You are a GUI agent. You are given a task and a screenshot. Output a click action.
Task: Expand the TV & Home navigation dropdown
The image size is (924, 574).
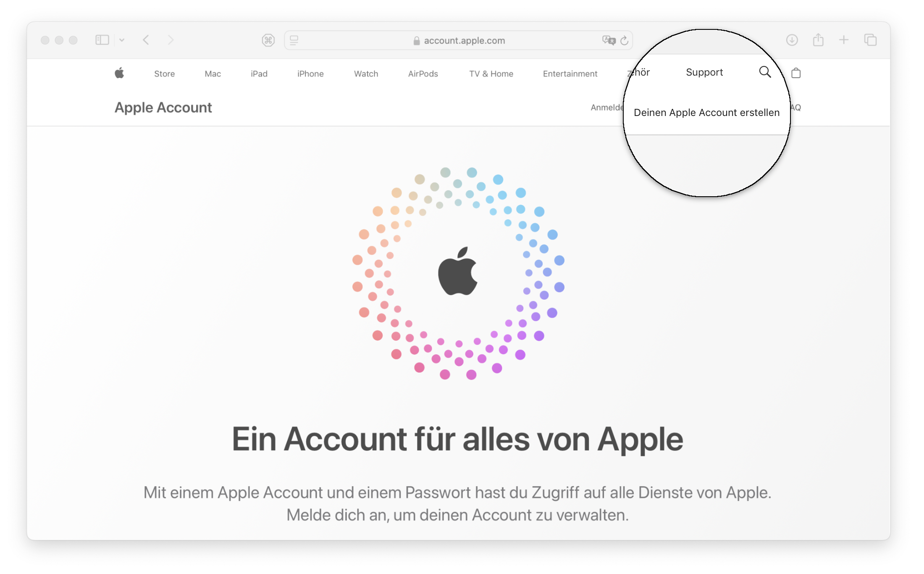[492, 74]
